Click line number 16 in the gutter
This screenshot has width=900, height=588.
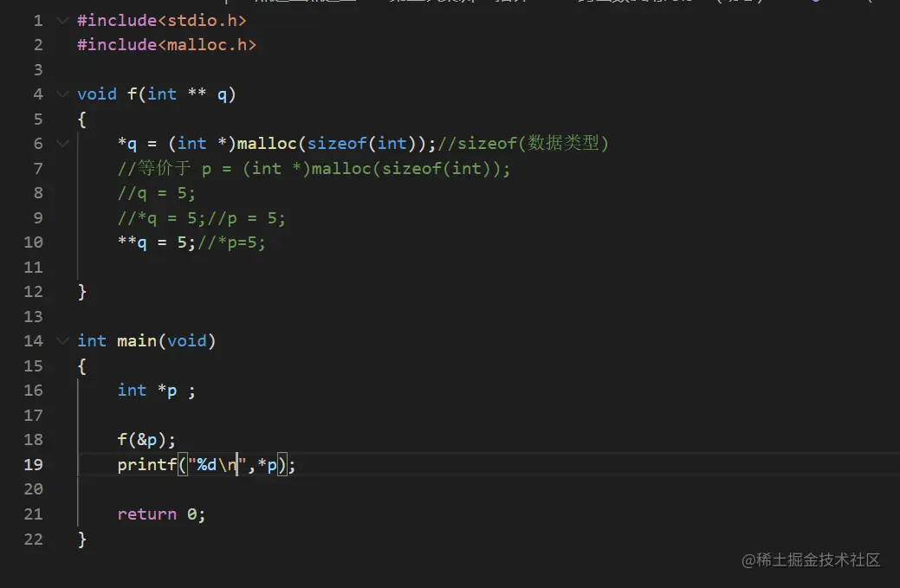33,390
